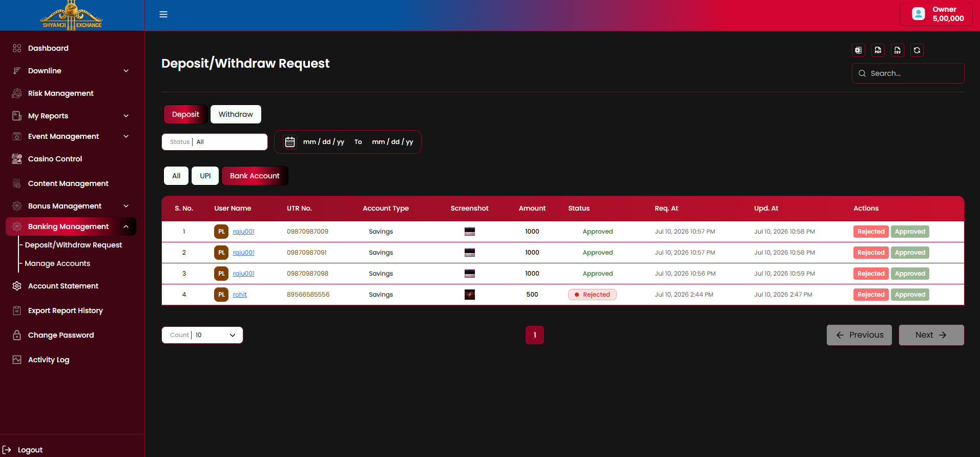980x457 pixels.
Task: Collapse the Banking Management menu chevron
Action: click(126, 226)
